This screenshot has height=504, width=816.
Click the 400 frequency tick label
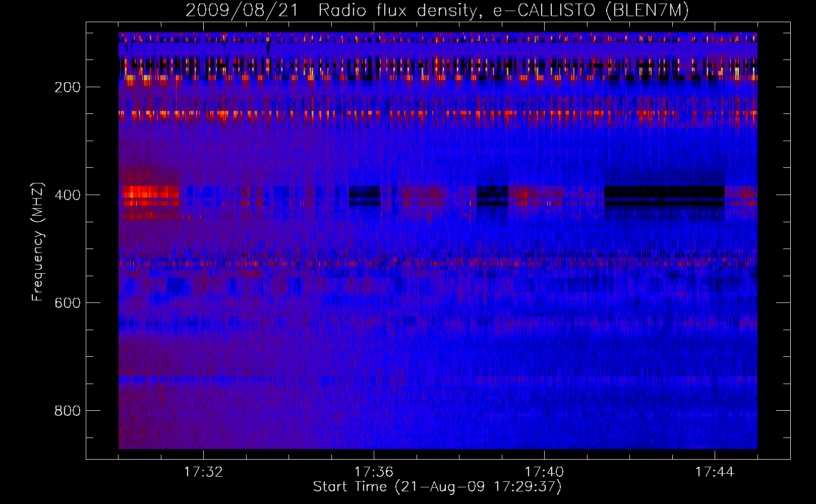tap(68, 195)
